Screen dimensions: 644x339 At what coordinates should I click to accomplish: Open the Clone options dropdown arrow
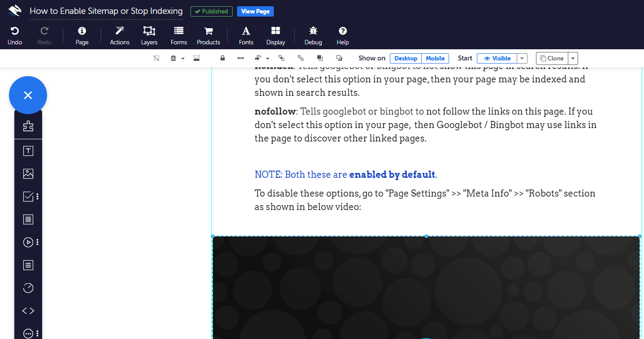click(x=572, y=58)
